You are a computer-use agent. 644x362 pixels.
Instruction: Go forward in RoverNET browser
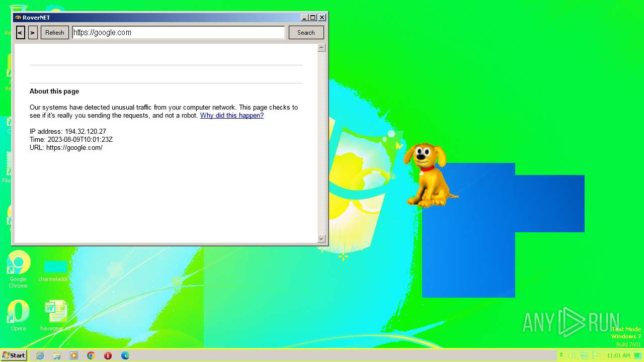(x=33, y=33)
